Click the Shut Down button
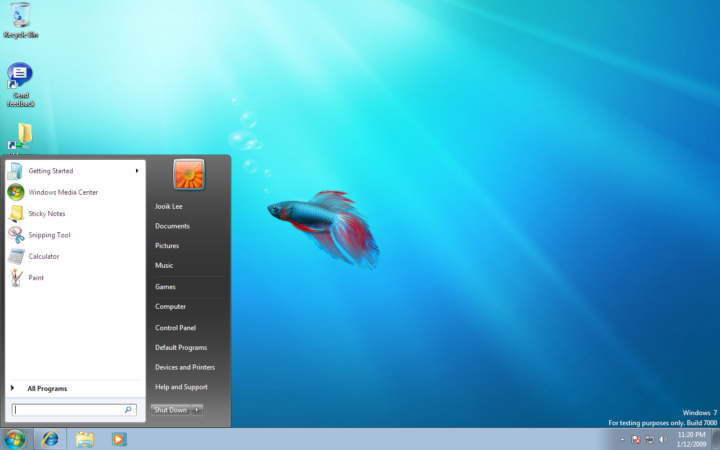Image resolution: width=720 pixels, height=450 pixels. pyautogui.click(x=170, y=410)
